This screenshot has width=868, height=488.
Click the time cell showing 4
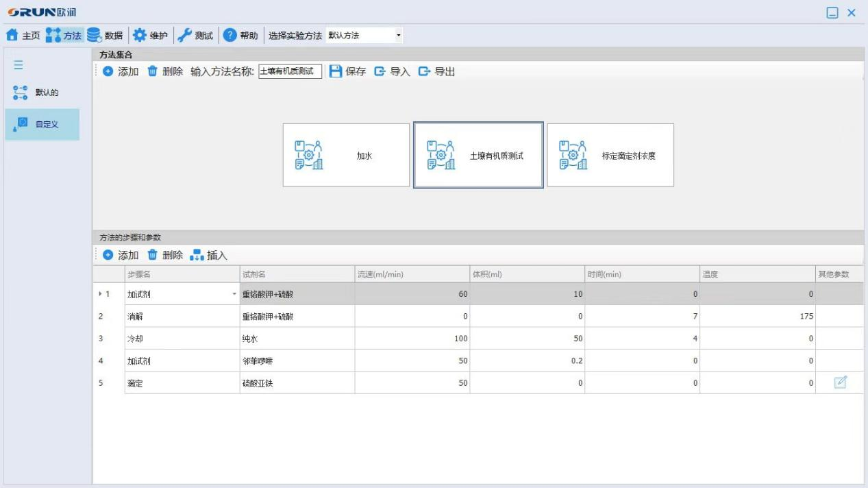[x=643, y=338]
